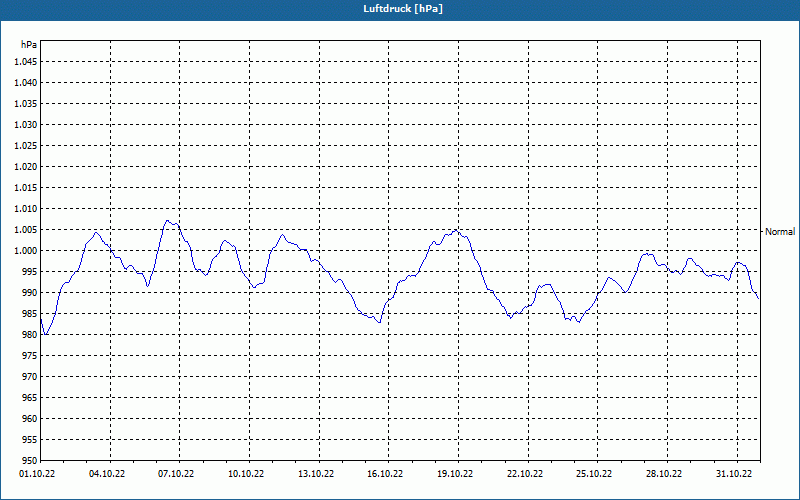Click the Luftdruck [hPa] chart title
800x500 pixels.
403,9
